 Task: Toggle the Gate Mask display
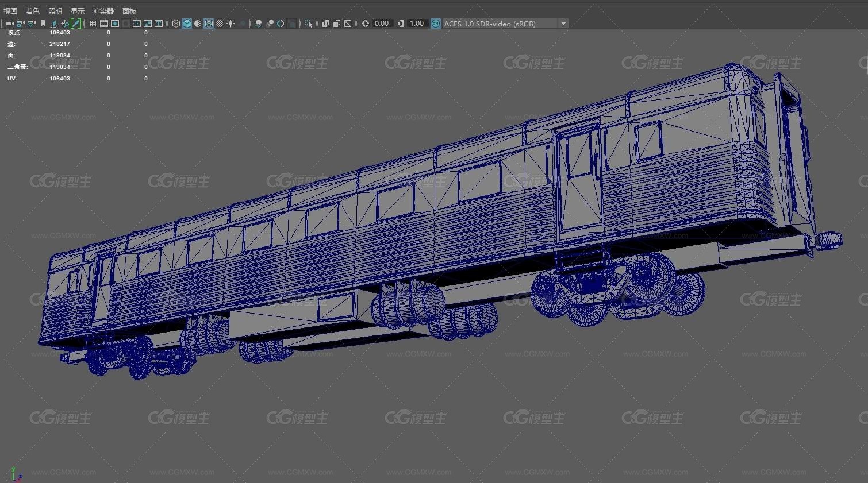(x=126, y=24)
